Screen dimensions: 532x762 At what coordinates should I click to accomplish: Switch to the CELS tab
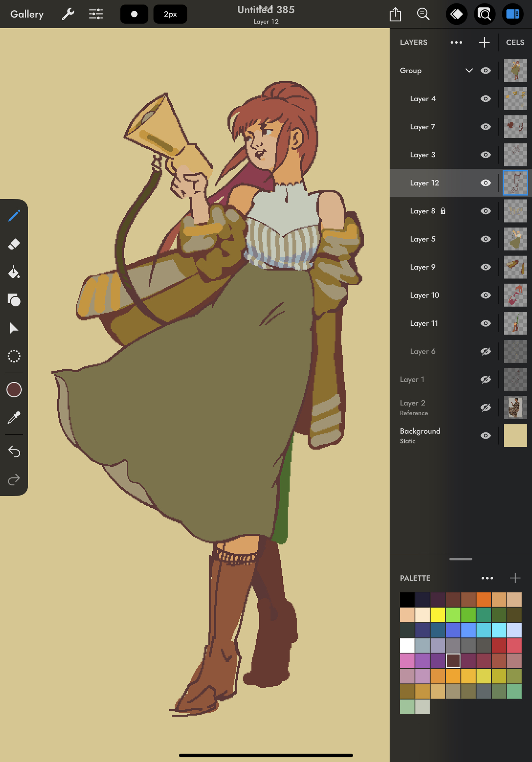(515, 42)
